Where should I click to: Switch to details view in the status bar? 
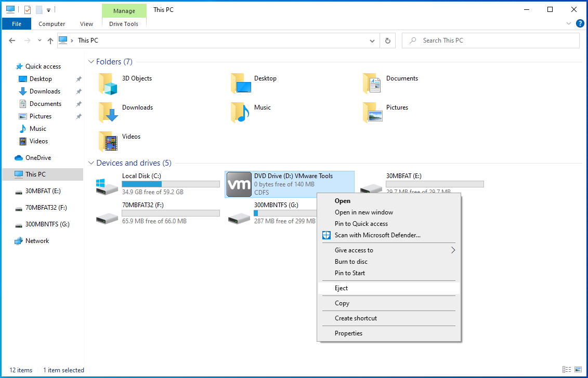click(566, 370)
